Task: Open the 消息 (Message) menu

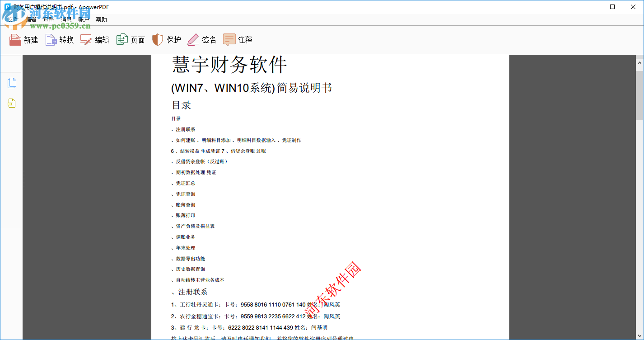Action: (66, 19)
